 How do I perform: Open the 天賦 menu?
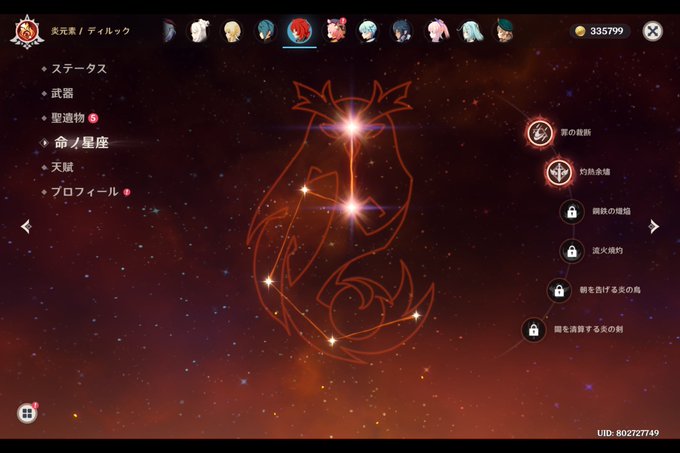(x=62, y=167)
